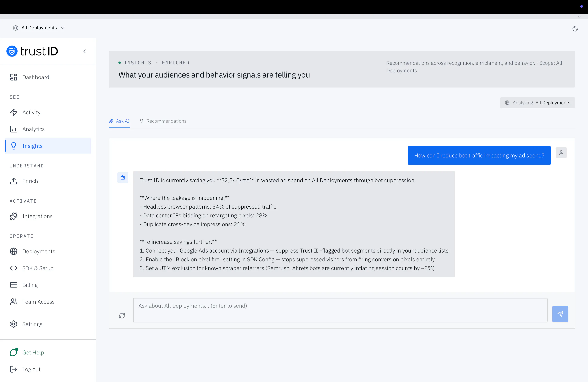Click the trust ID shield logo
The width and height of the screenshot is (588, 382).
click(12, 51)
